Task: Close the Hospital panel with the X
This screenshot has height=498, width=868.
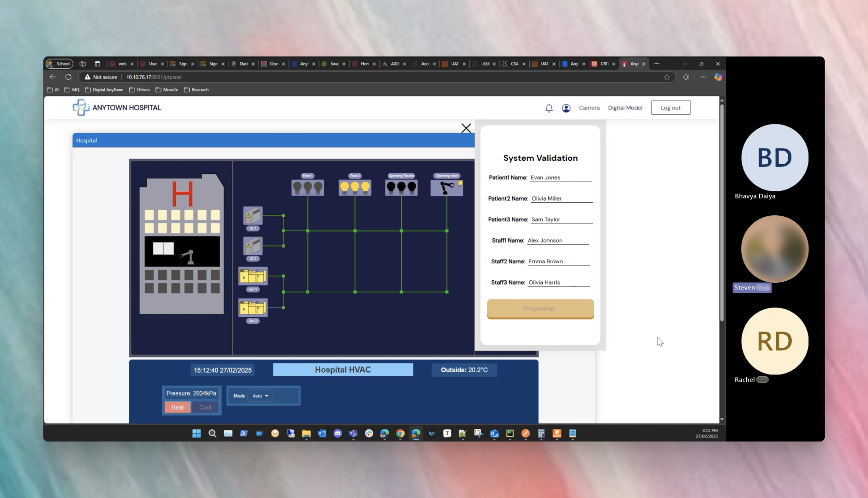Action: point(466,128)
